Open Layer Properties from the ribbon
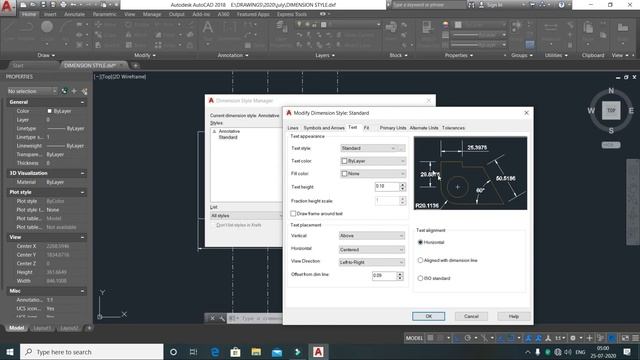 point(282,27)
